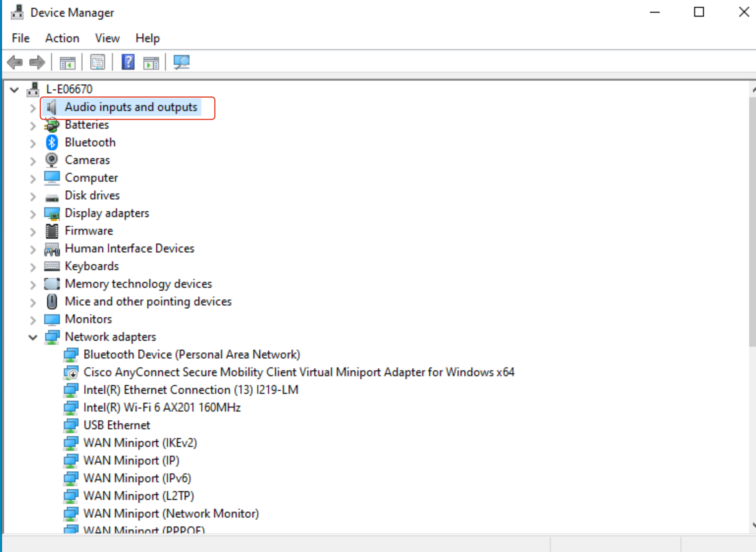
Task: Click the Cameras webcam icon
Action: pos(52,160)
